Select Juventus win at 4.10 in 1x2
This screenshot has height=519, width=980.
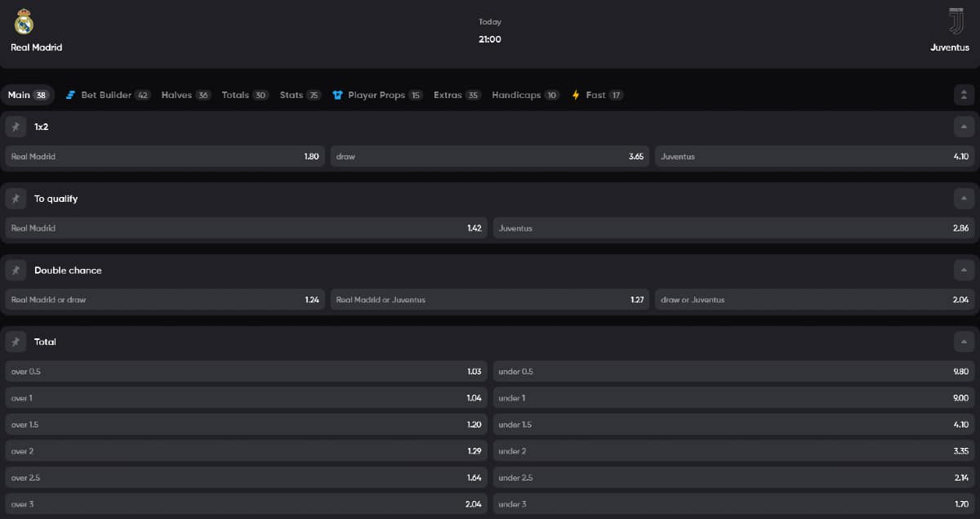(x=815, y=156)
